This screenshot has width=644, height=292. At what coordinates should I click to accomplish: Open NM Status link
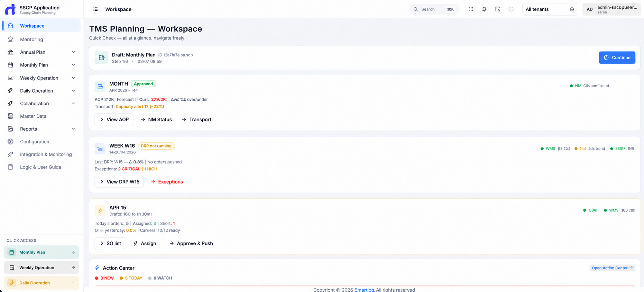click(x=156, y=120)
